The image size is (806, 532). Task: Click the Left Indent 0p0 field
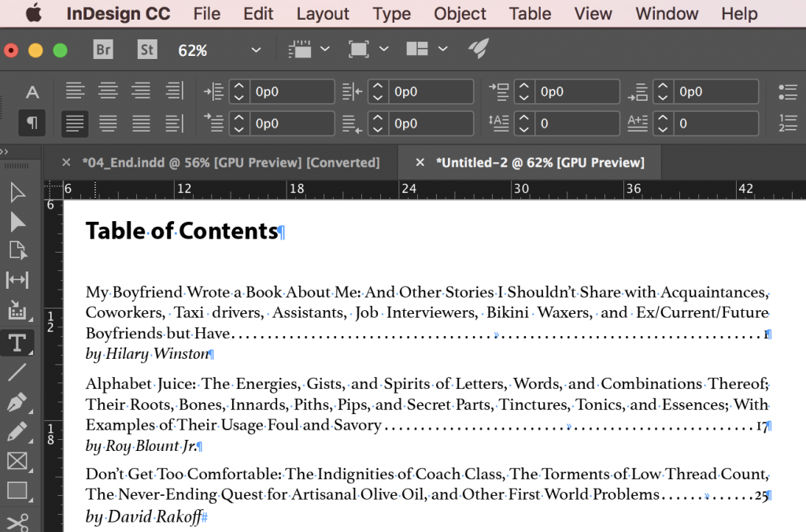[291, 91]
